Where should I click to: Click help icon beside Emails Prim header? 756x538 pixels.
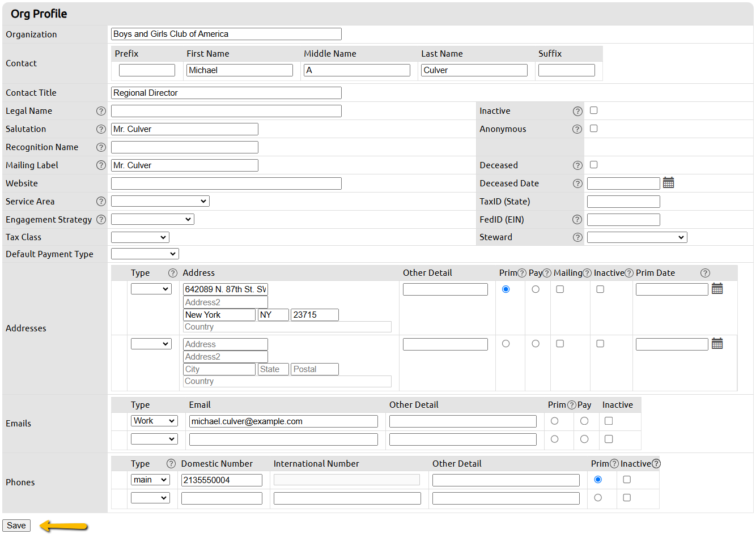572,405
